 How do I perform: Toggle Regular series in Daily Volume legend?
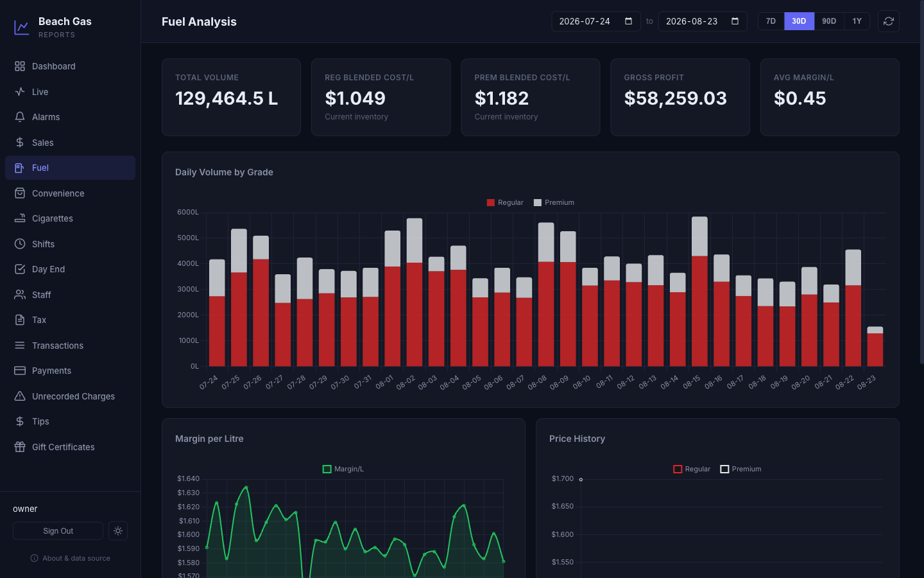[x=505, y=202]
